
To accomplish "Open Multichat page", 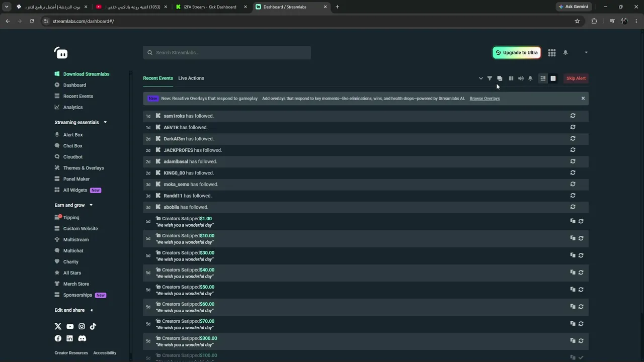I will [69, 251].
